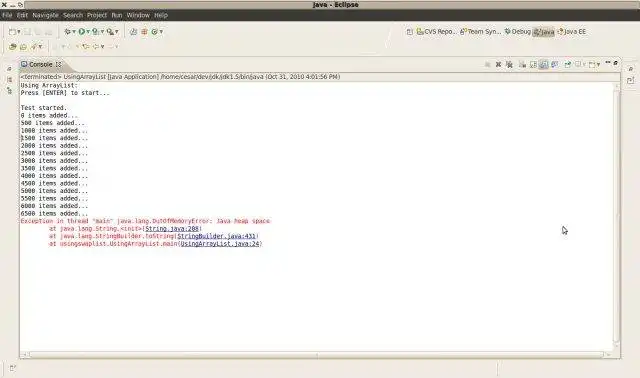Click the Open Console icon
This screenshot has width=640, height=378.
tap(592, 64)
